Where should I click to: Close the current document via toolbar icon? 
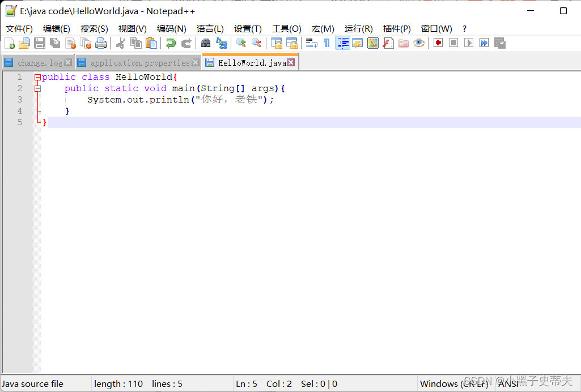tap(70, 43)
